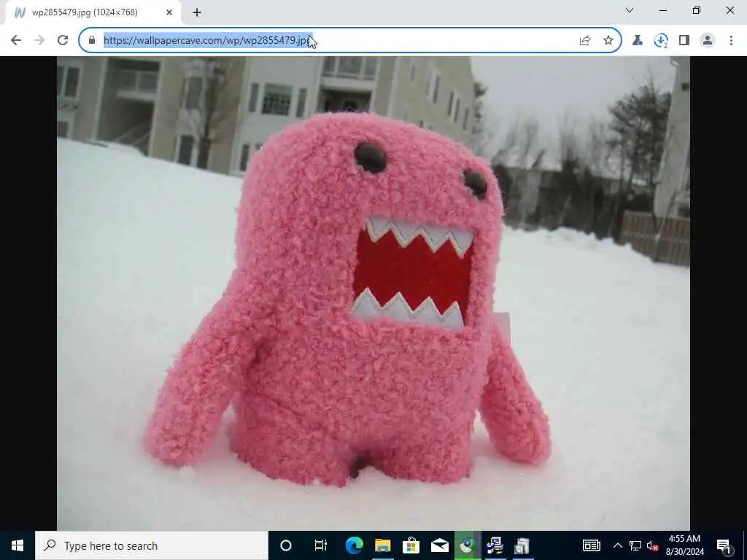747x560 pixels.
Task: Click the pink Domo plush image
Action: pos(373,293)
